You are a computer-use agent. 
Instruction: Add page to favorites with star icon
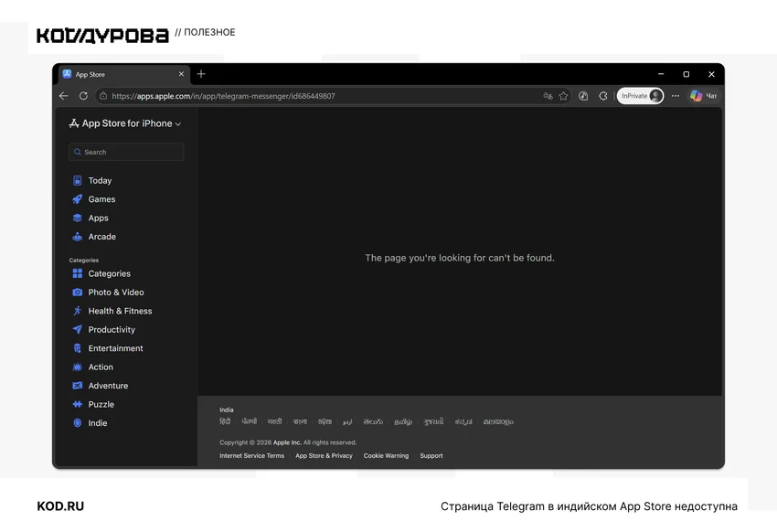pyautogui.click(x=563, y=96)
